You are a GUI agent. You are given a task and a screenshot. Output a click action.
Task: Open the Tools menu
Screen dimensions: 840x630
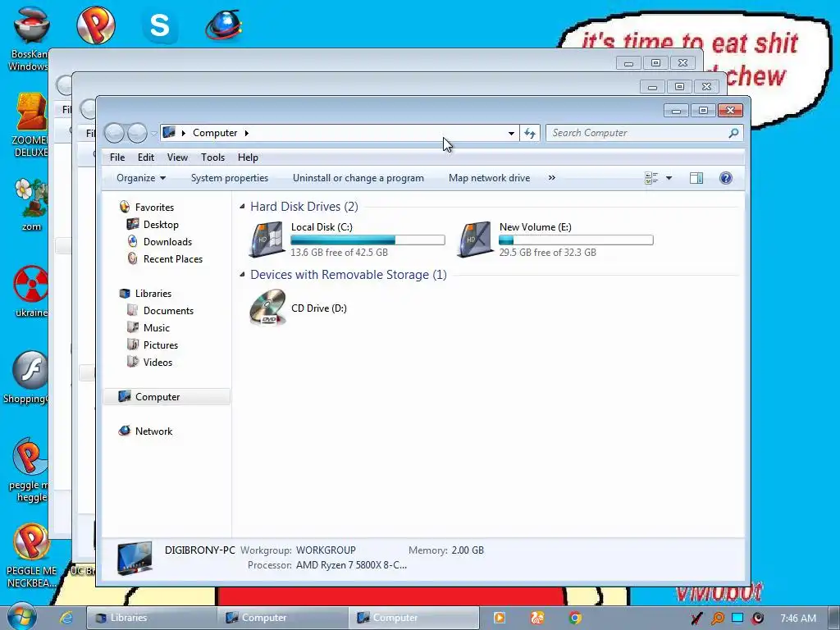pos(212,157)
